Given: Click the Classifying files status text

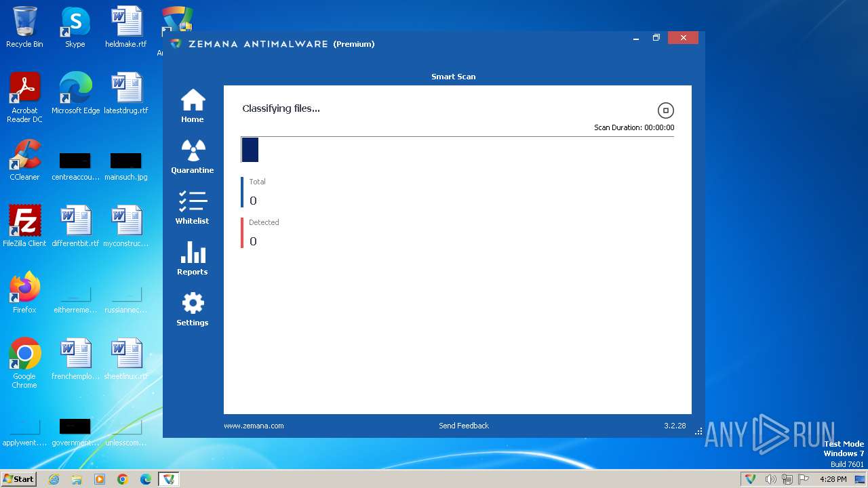Looking at the screenshot, I should pyautogui.click(x=281, y=108).
